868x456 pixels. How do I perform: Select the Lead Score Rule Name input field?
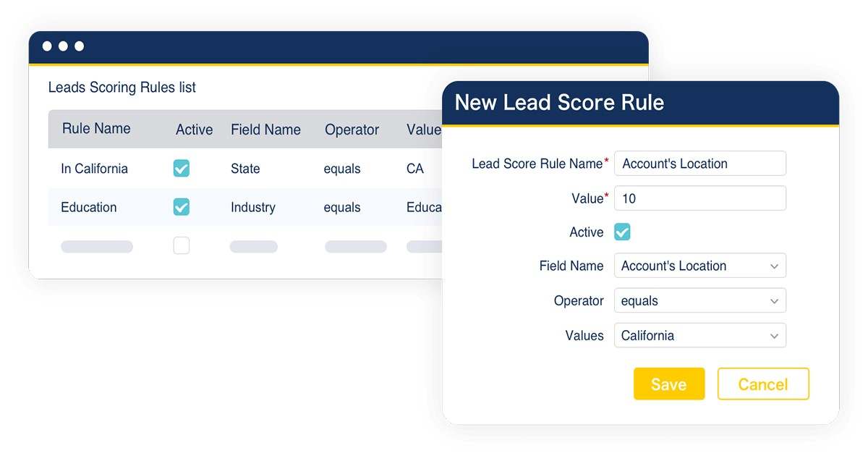click(x=699, y=163)
